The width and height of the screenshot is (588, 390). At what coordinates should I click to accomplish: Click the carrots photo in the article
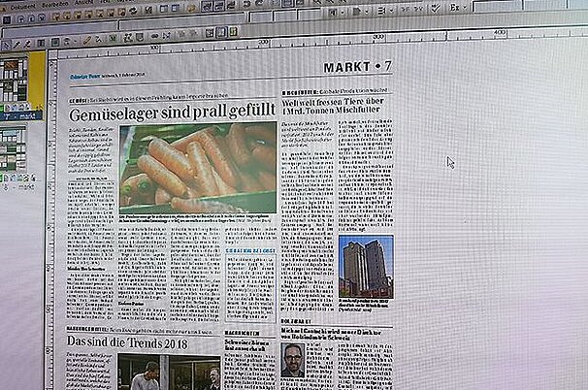click(198, 164)
